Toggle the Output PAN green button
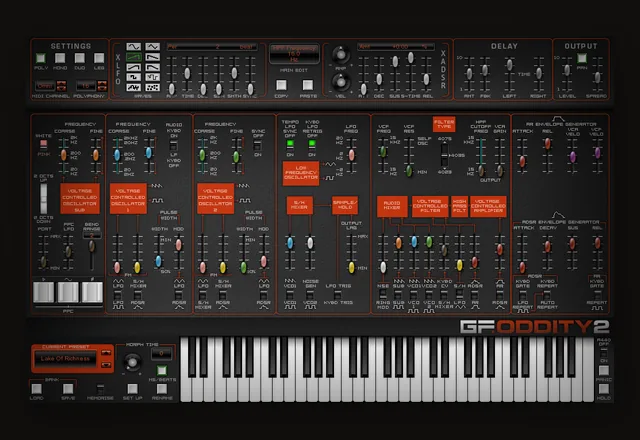 click(582, 58)
